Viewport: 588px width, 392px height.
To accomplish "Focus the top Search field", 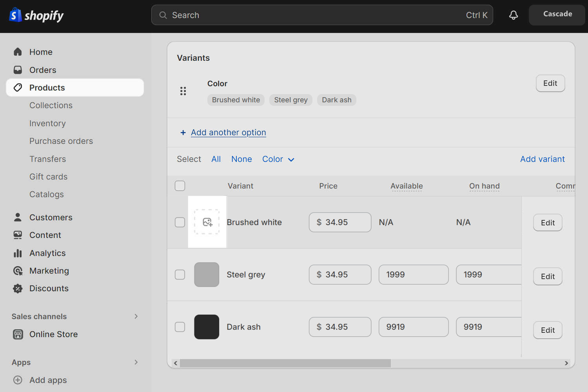I will [x=322, y=15].
